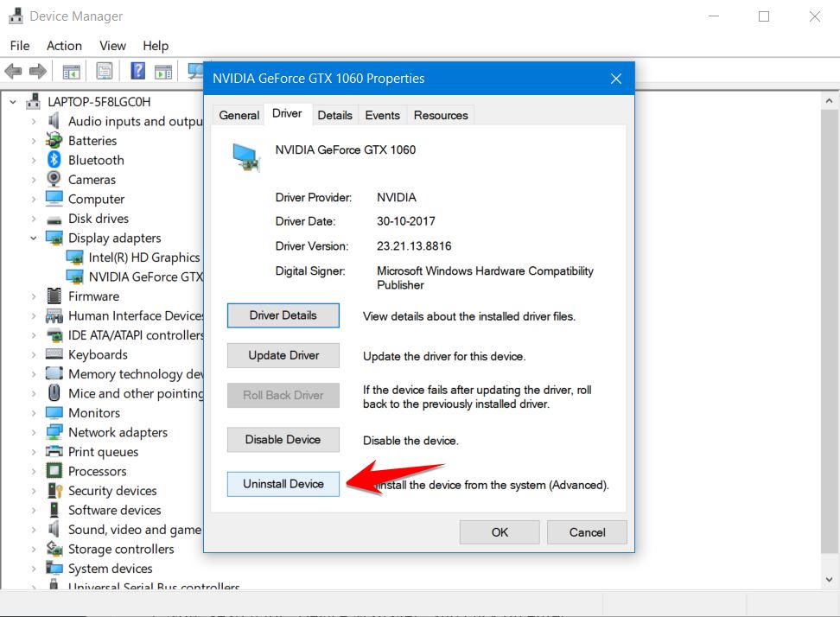The image size is (840, 617).
Task: Click the scrollbar down arrow in device tree
Action: pos(829,580)
